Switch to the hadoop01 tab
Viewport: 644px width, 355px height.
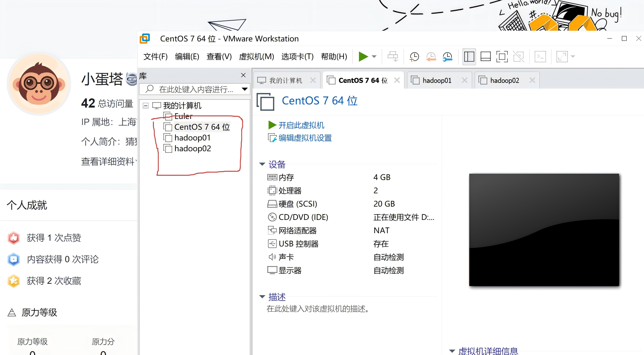437,80
